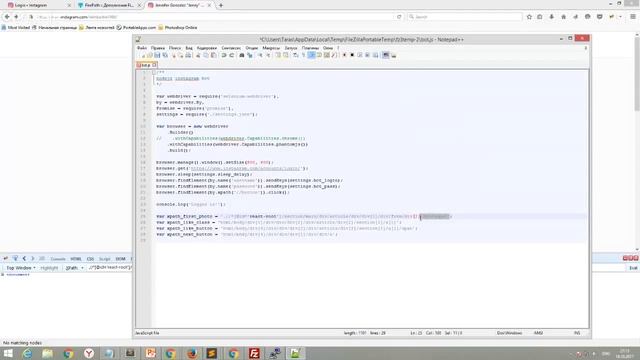
Task: Open the Кодировки menu in Notepad++
Action: point(207,48)
